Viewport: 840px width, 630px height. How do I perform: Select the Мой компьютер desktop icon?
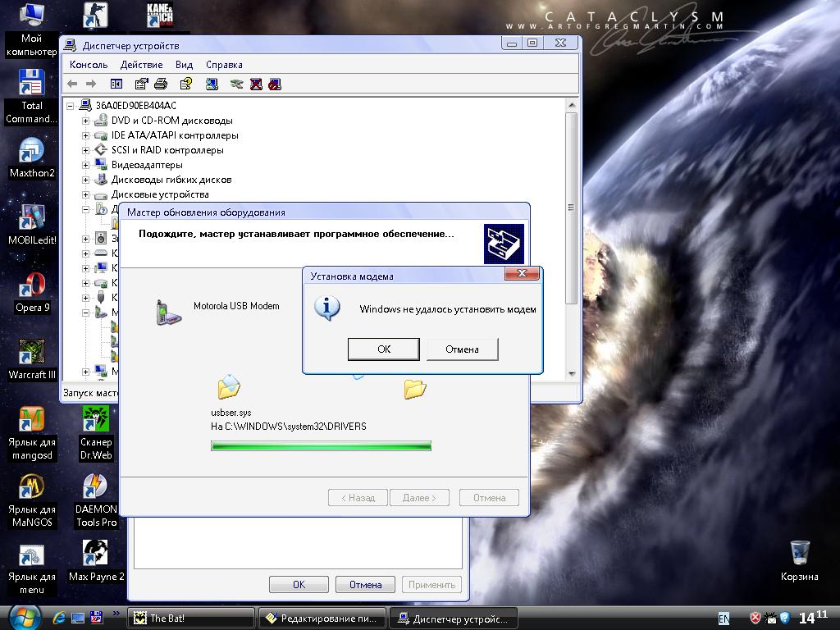click(32, 30)
